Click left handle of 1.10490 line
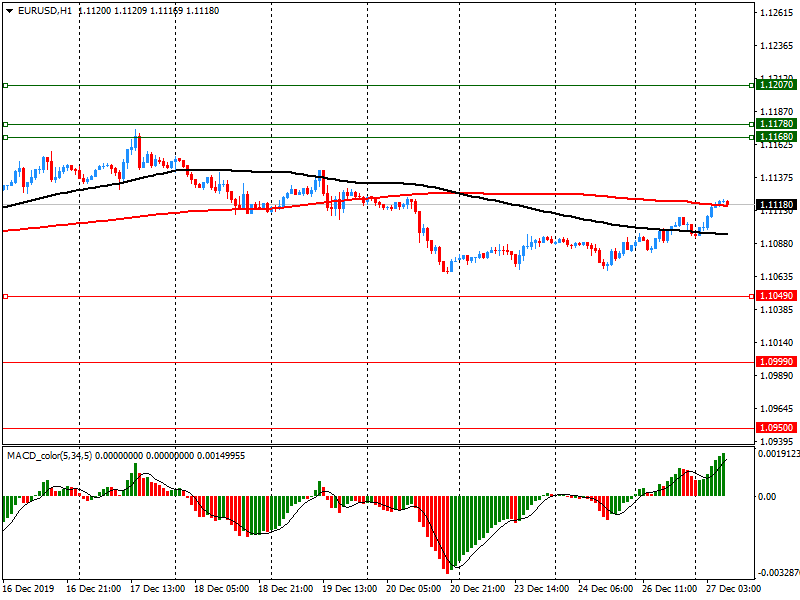 (5, 297)
